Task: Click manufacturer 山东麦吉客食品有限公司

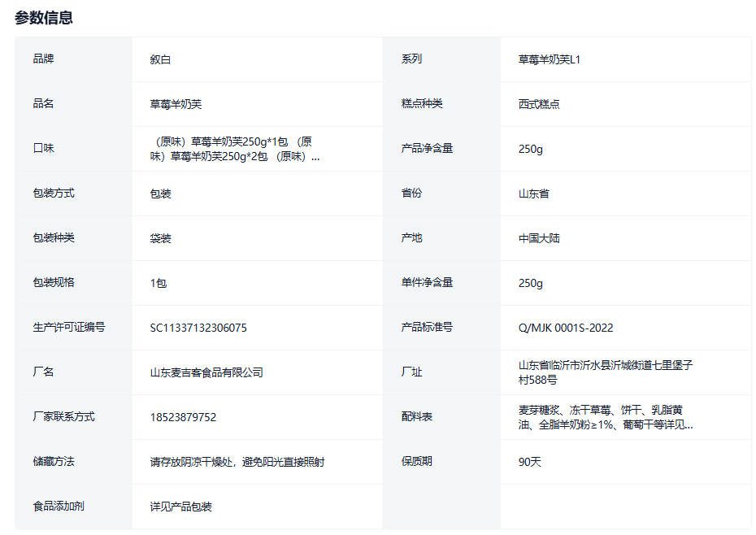Action: [x=206, y=372]
